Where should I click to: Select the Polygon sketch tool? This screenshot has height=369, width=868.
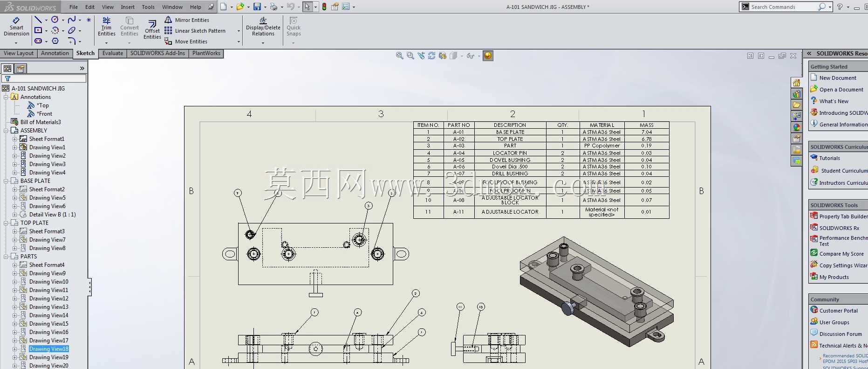(55, 41)
